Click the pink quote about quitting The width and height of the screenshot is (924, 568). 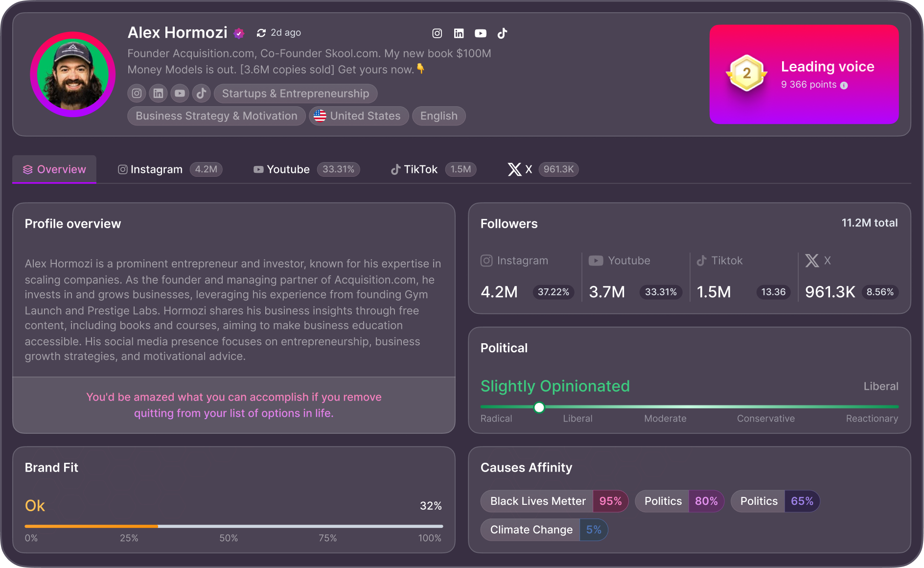pyautogui.click(x=234, y=405)
